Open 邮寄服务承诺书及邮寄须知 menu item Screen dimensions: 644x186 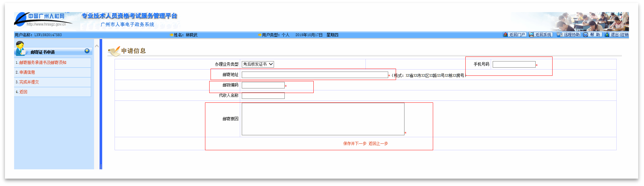pyautogui.click(x=42, y=62)
